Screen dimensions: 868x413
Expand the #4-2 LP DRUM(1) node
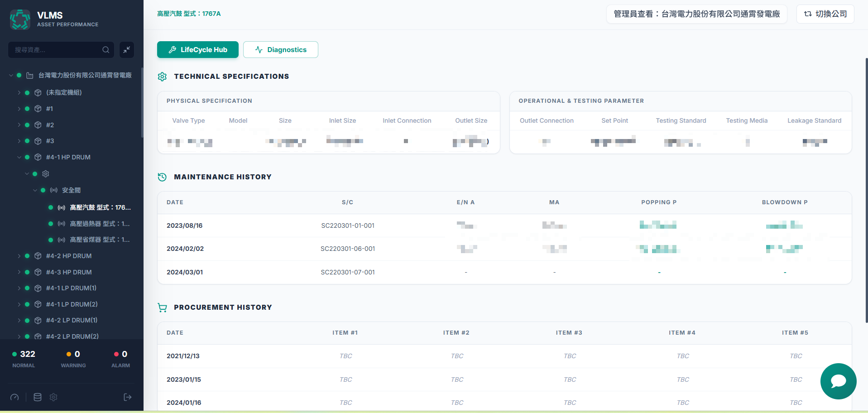tap(19, 320)
